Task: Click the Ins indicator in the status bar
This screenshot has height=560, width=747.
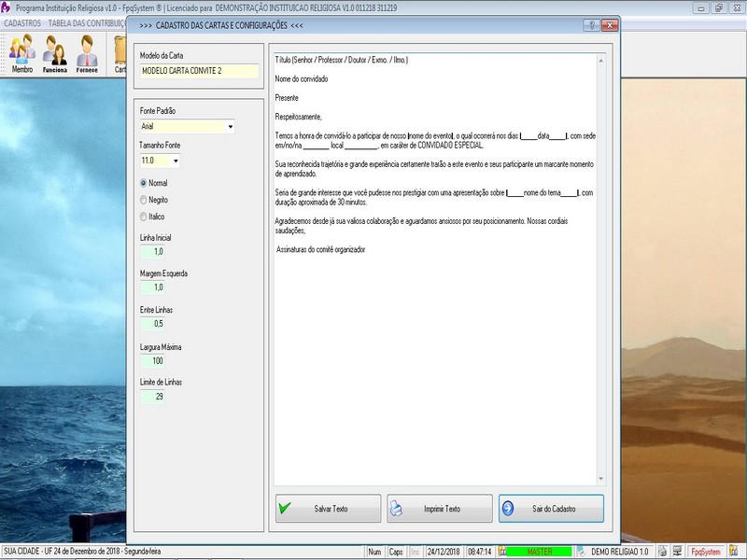Action: 415,552
